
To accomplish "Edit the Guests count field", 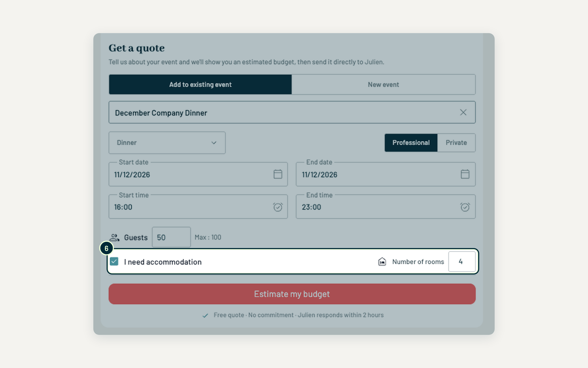I will click(171, 237).
